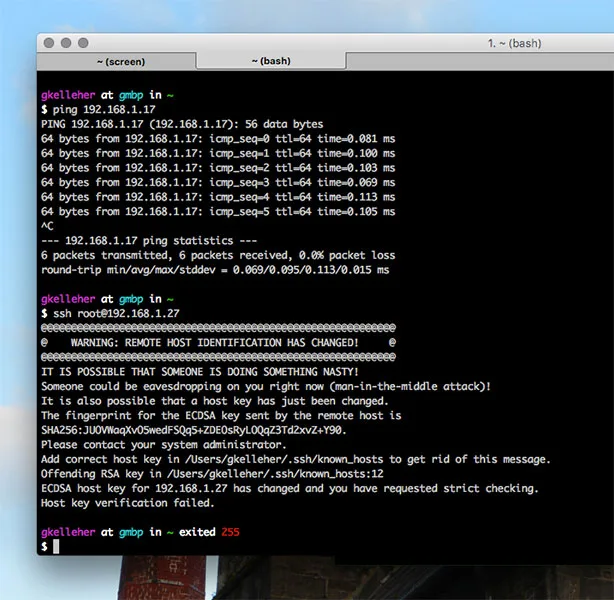
Task: Minimize the terminal using the middle title-bar button
Action: (66, 43)
